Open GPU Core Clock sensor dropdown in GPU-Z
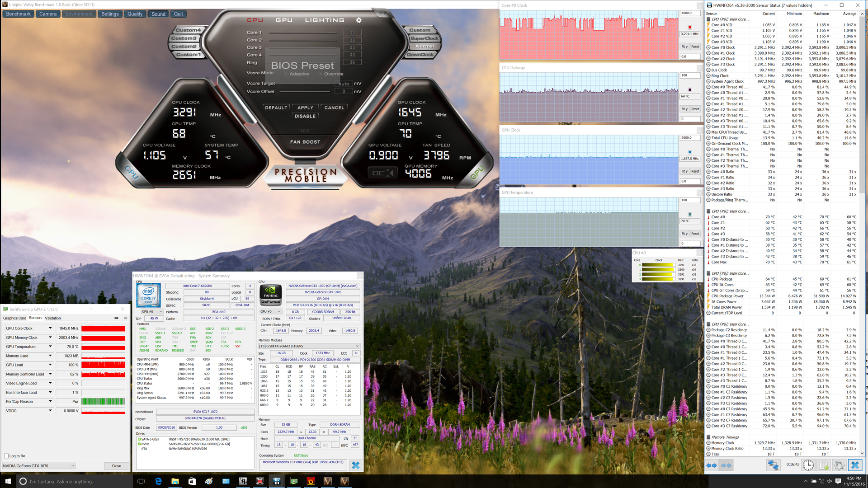 coord(50,328)
